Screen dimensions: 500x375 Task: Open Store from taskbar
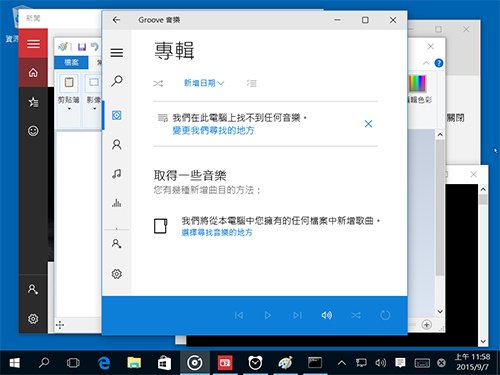pos(164,363)
